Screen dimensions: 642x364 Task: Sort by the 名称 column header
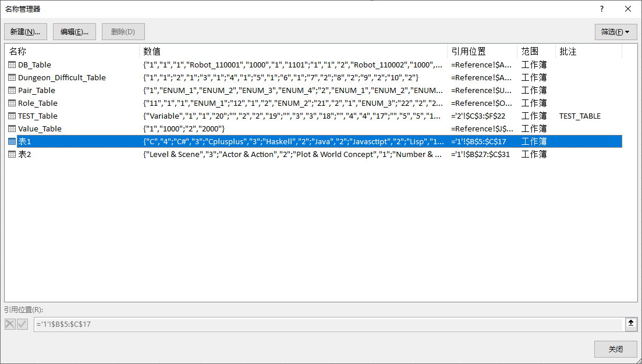72,52
